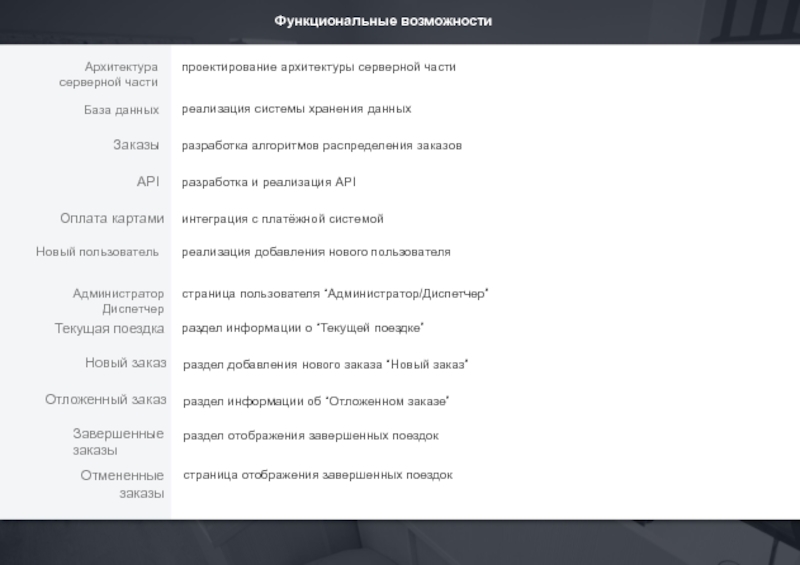Select description "разработка и реализация API"
Viewport: 800px width, 565px height.
click(268, 183)
